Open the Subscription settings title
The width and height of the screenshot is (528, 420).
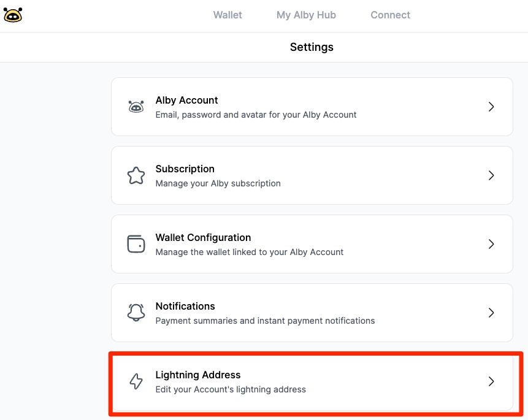pos(185,169)
